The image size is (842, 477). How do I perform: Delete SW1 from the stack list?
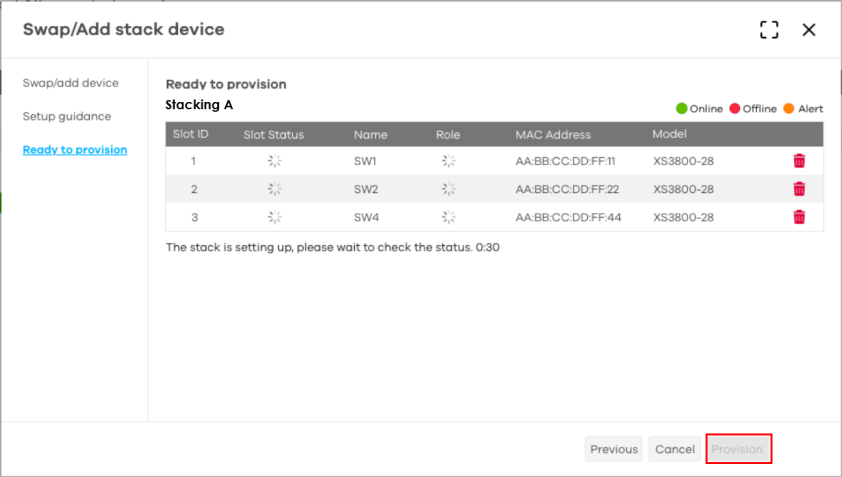799,161
